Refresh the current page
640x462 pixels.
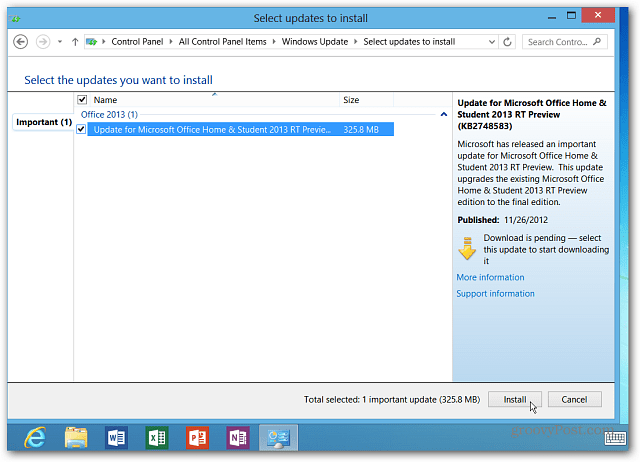[507, 42]
